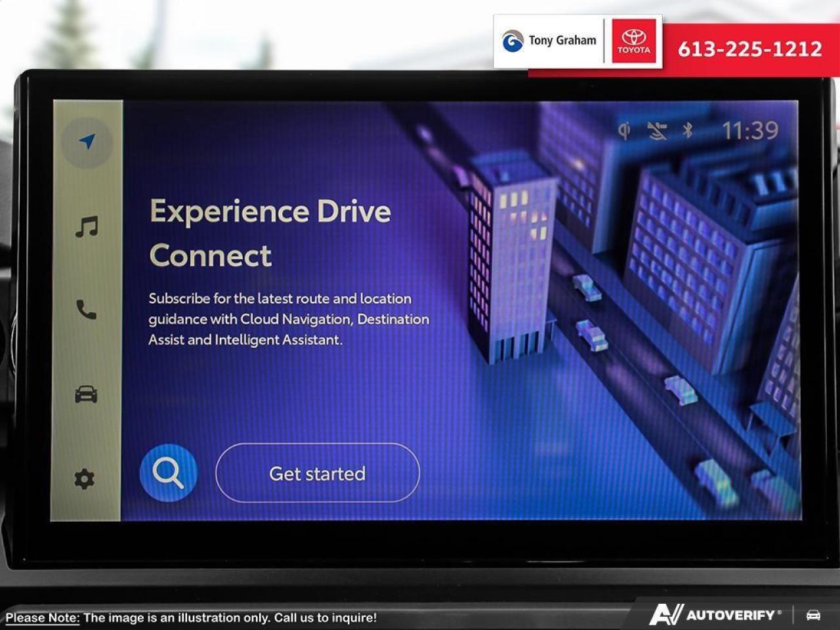This screenshot has height=630, width=840.
Task: Click the 11:39 clock display
Action: pyautogui.click(x=750, y=131)
